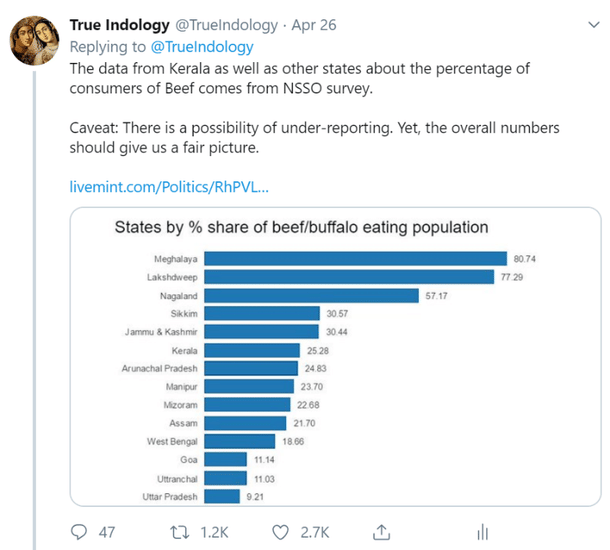View tweet analytics bar-chart icon
This screenshot has width=610, height=550.
(483, 532)
